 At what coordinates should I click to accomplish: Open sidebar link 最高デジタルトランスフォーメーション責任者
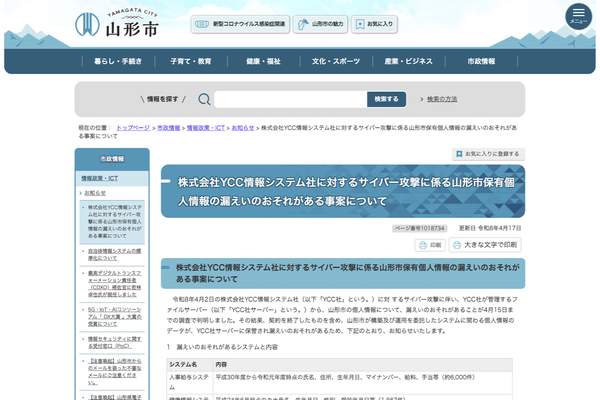click(114, 284)
